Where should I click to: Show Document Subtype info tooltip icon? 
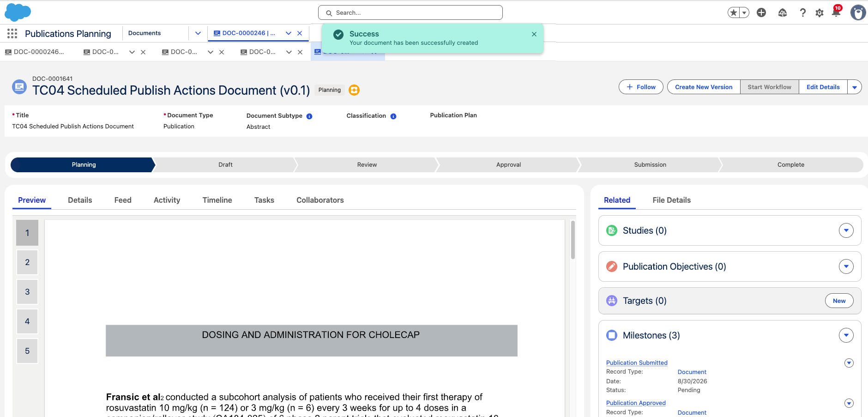click(309, 116)
